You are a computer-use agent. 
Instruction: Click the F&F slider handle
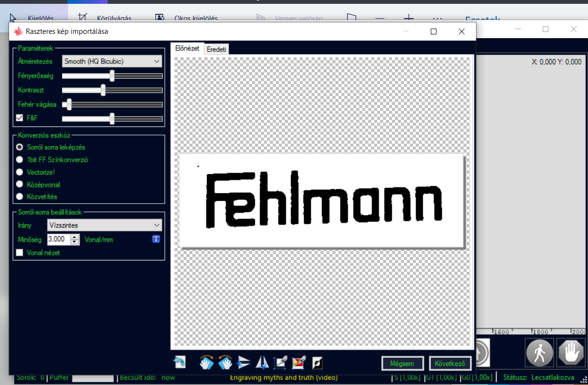point(112,118)
